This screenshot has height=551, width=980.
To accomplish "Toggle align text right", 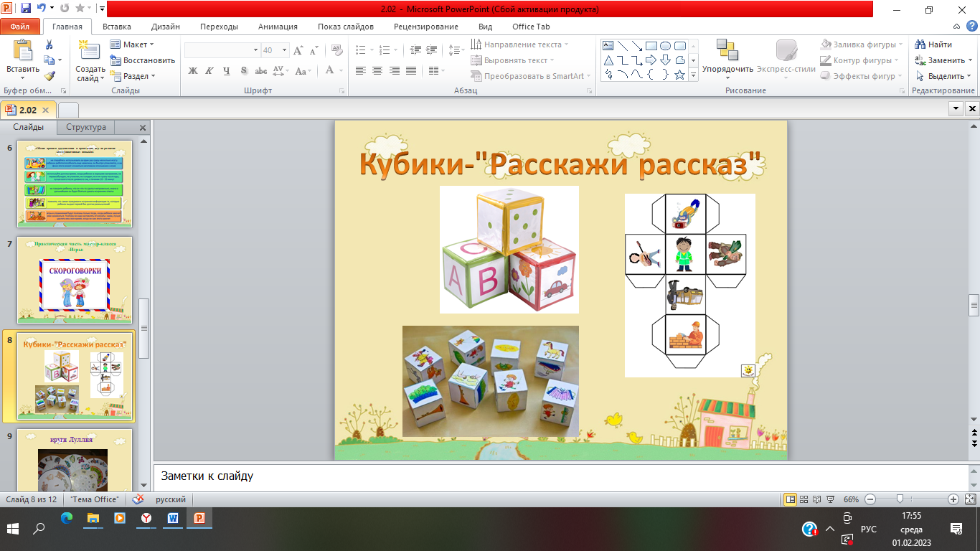I will [x=394, y=70].
